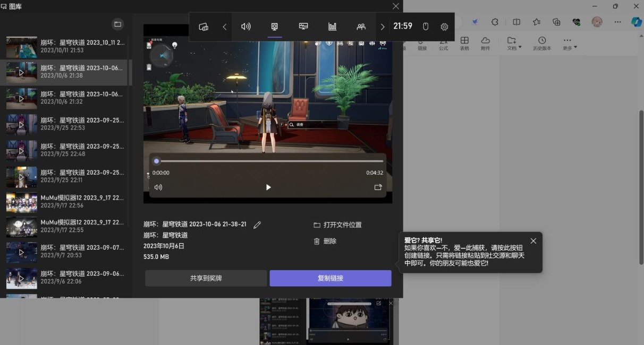Screen dimensions: 644x345
Task: Click 打开文件位置 to open file location
Action: click(x=337, y=225)
